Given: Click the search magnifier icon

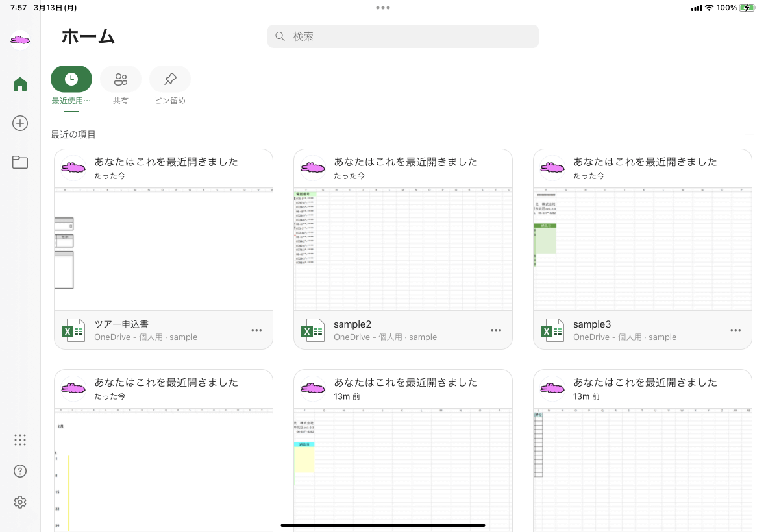Looking at the screenshot, I should click(280, 36).
